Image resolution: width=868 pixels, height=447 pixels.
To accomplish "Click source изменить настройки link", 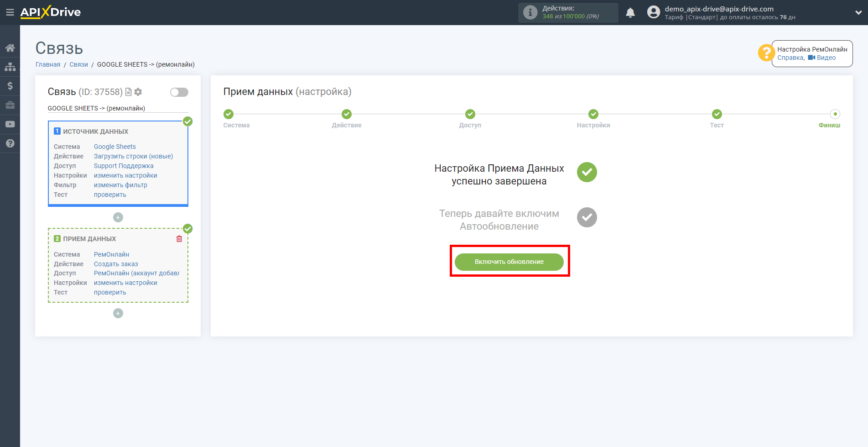I will (x=125, y=175).
